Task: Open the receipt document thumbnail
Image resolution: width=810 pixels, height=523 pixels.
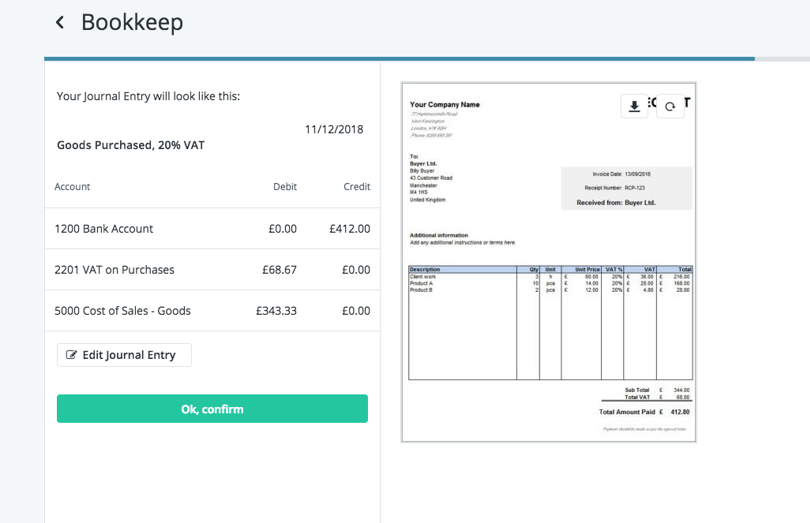Action: (x=549, y=263)
